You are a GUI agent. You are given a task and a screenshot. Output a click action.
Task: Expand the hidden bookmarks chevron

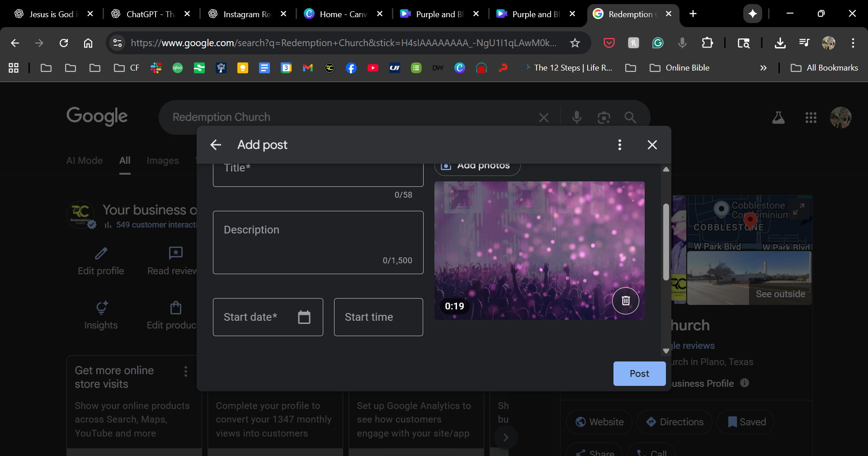point(763,68)
